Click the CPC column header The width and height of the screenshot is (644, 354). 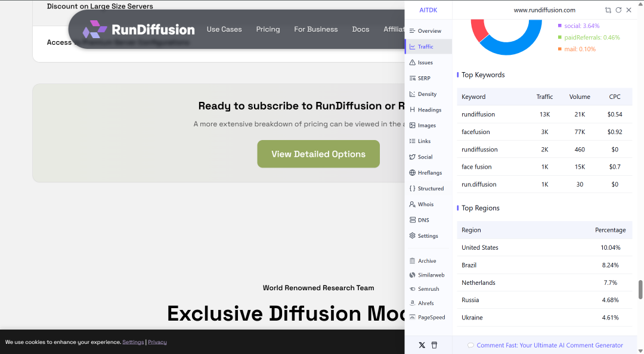(x=614, y=97)
